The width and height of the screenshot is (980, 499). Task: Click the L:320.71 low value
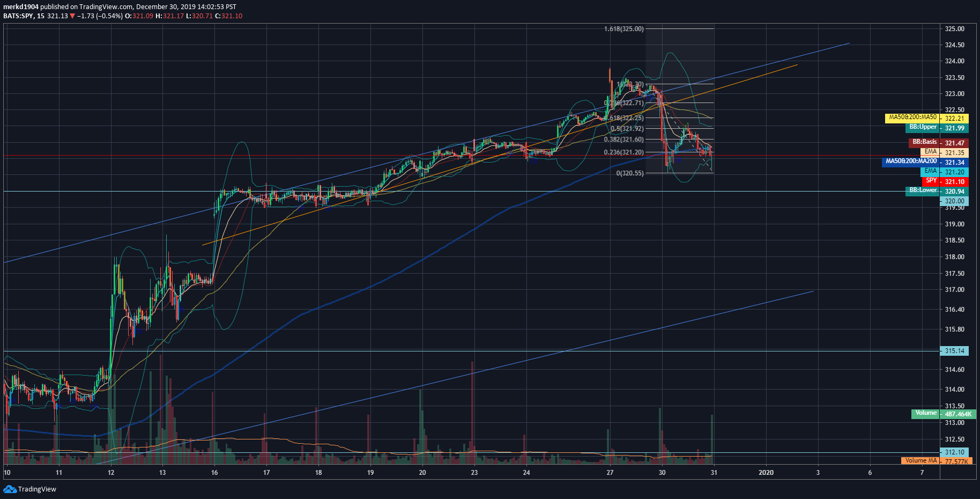coord(199,16)
